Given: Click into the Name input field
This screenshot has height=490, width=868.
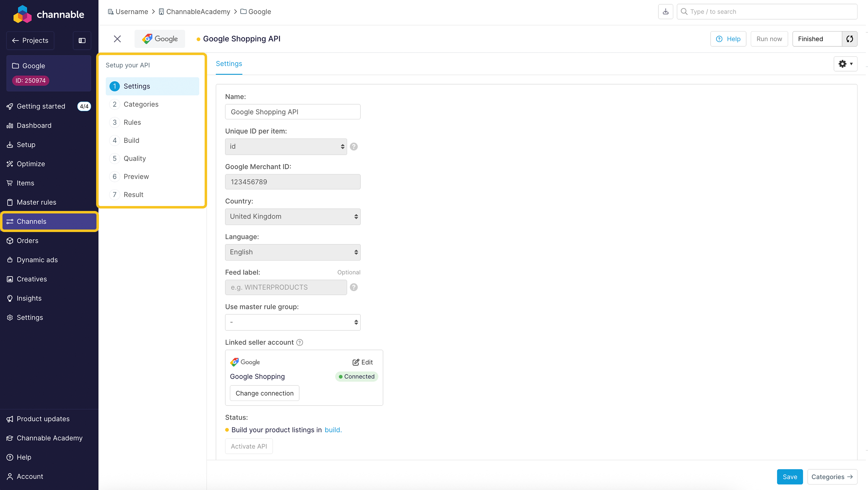Looking at the screenshot, I should coord(292,112).
